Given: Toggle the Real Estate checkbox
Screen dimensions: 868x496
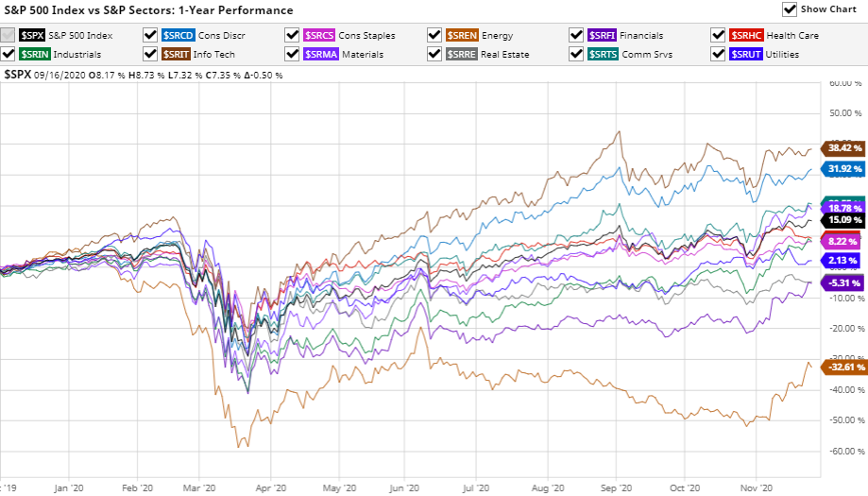Looking at the screenshot, I should click(434, 54).
